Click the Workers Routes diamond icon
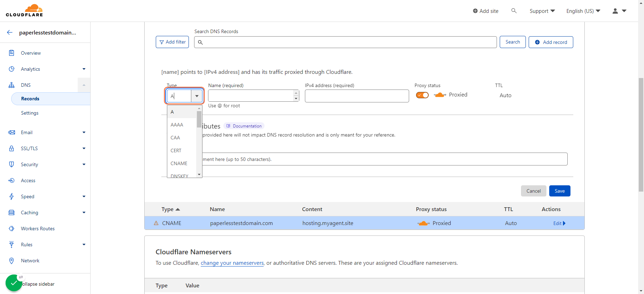644x294 pixels. (11, 229)
